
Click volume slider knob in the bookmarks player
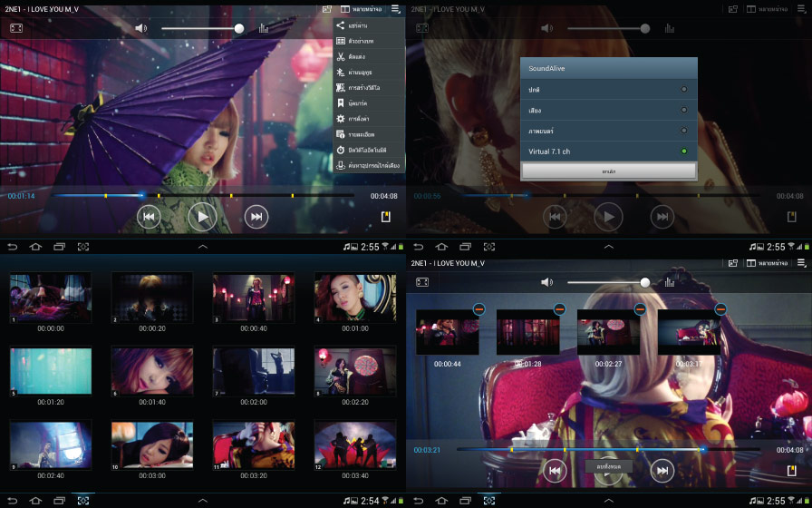pyautogui.click(x=644, y=282)
